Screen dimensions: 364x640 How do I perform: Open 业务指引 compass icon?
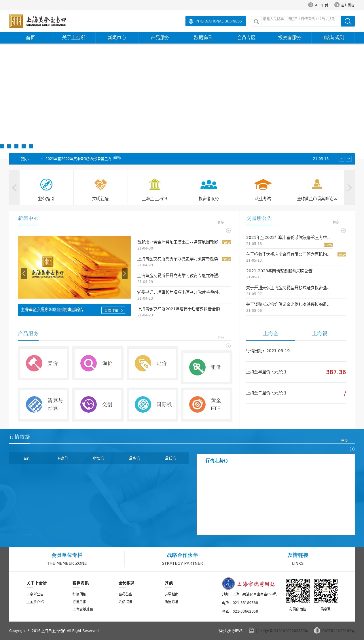point(46,185)
